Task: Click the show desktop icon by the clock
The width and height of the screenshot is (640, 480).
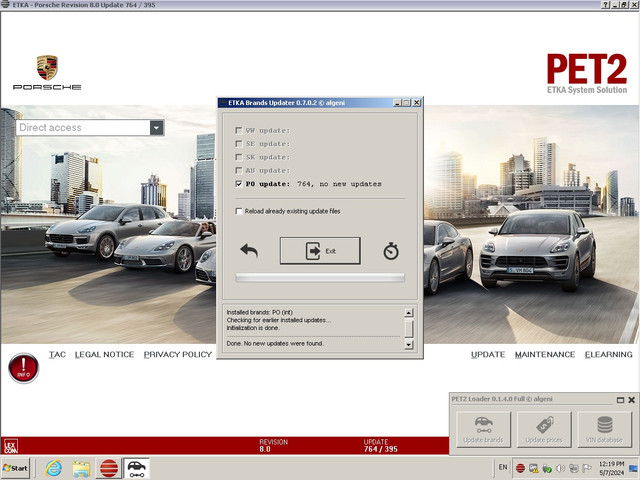Action: [633, 468]
